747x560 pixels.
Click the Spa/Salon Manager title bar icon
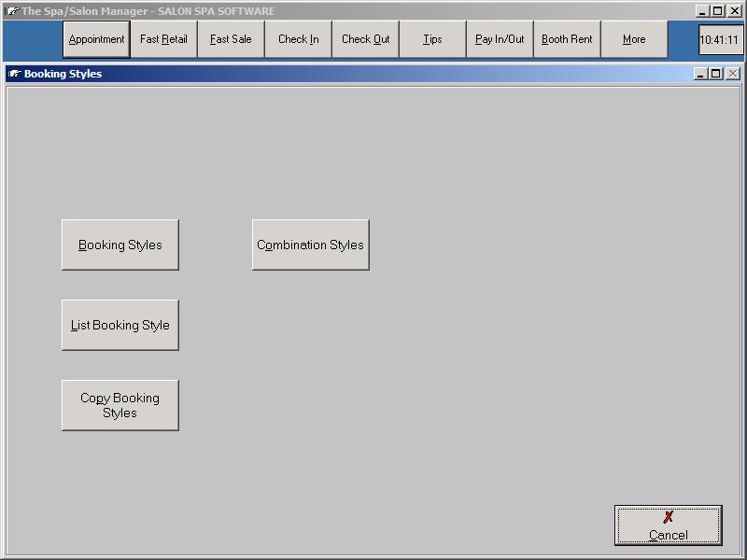click(11, 11)
